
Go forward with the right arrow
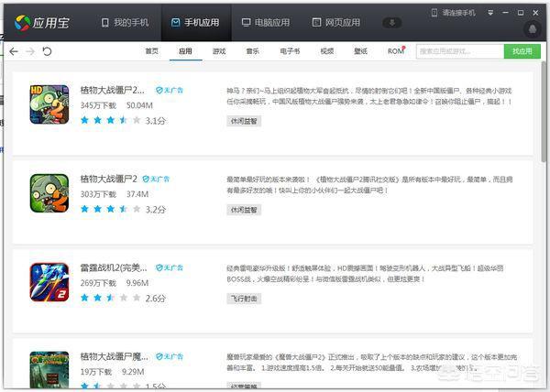pos(30,51)
